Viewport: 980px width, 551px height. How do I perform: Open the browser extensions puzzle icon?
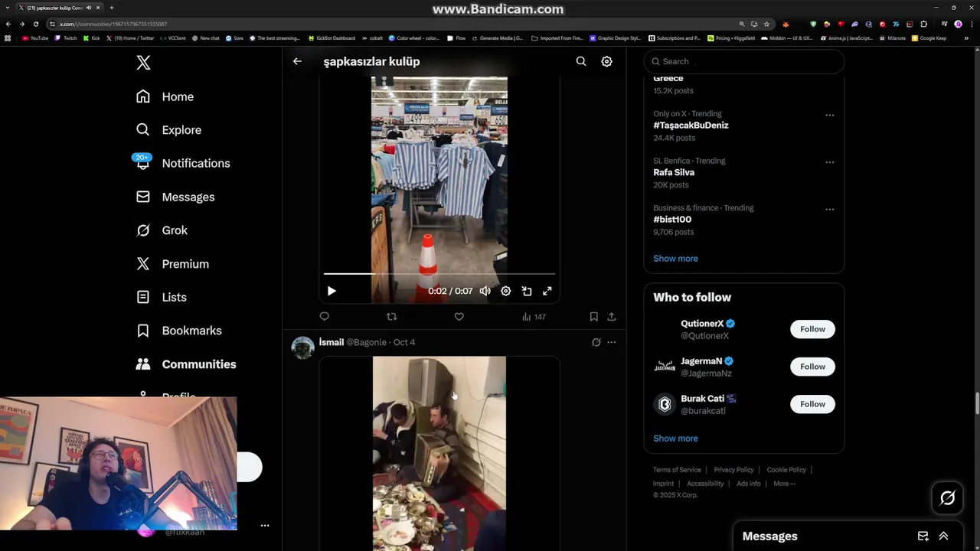[923, 24]
